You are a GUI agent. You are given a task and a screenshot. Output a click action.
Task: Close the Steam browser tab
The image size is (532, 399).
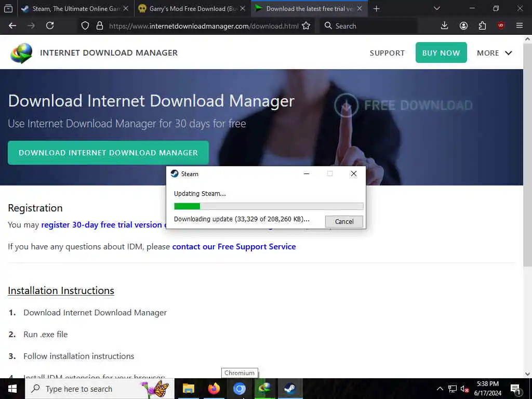(x=126, y=9)
